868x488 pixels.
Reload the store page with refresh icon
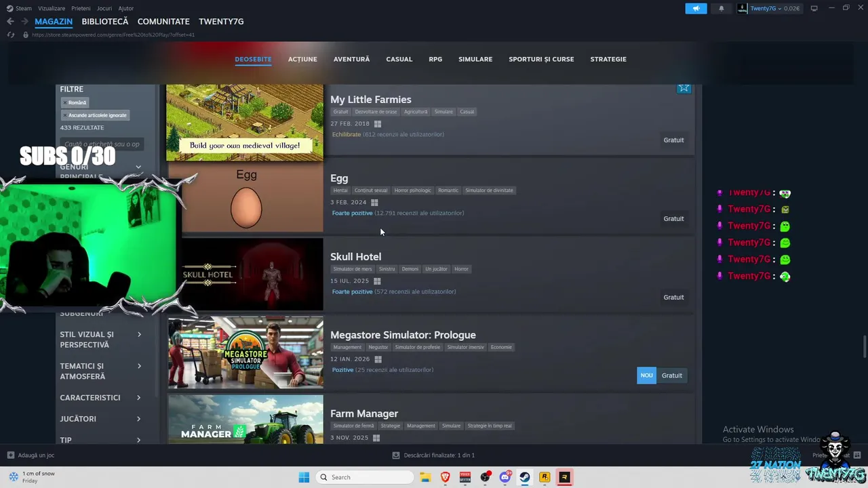(x=10, y=35)
